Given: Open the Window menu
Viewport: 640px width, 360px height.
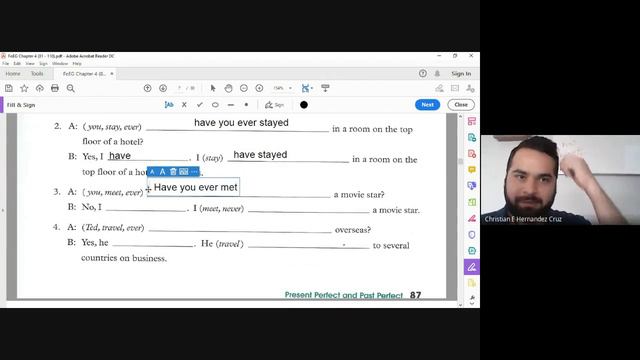Looking at the screenshot, I should pos(60,64).
